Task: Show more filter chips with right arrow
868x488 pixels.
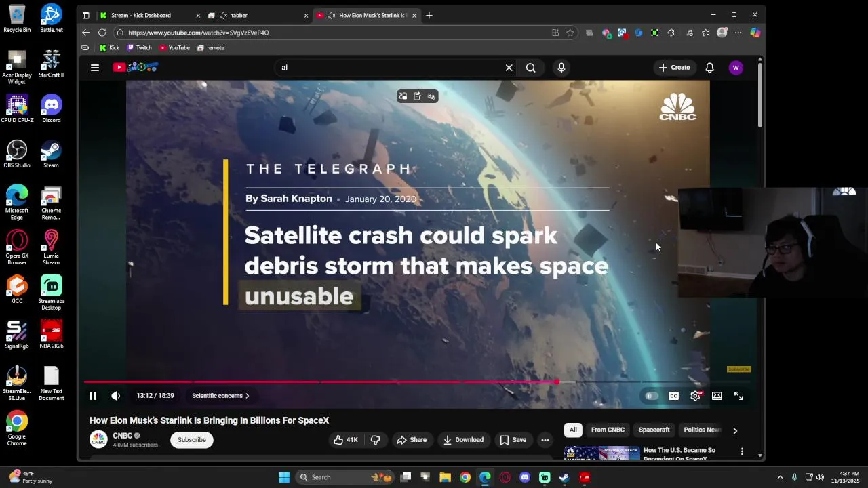Action: [x=734, y=430]
